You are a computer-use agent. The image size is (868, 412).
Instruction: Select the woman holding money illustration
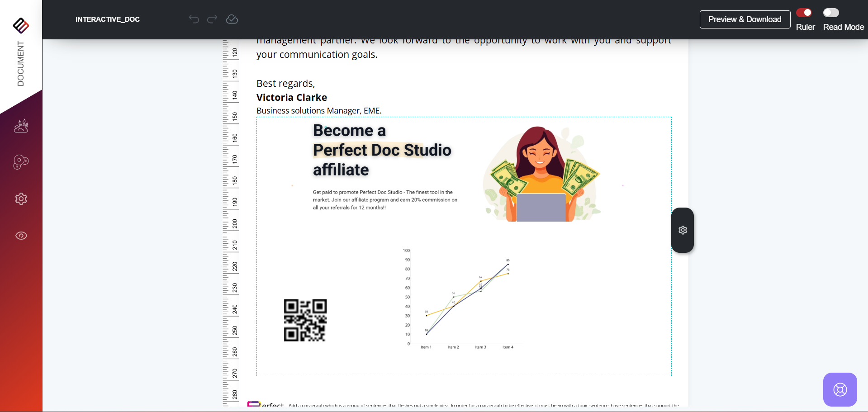tap(541, 174)
